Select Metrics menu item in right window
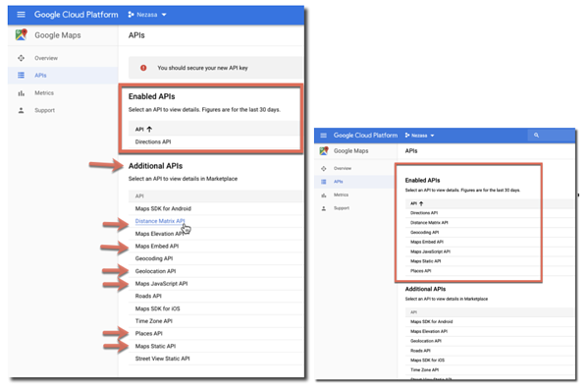 coord(341,195)
